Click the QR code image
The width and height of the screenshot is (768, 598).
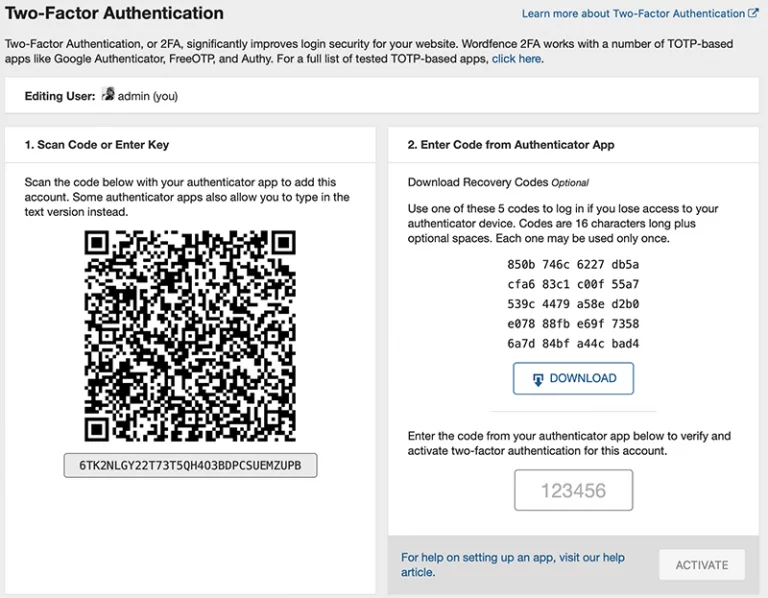click(190, 335)
